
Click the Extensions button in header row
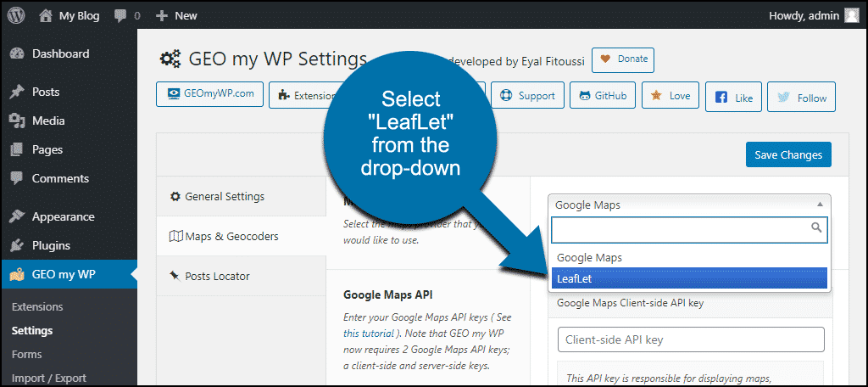pos(303,95)
